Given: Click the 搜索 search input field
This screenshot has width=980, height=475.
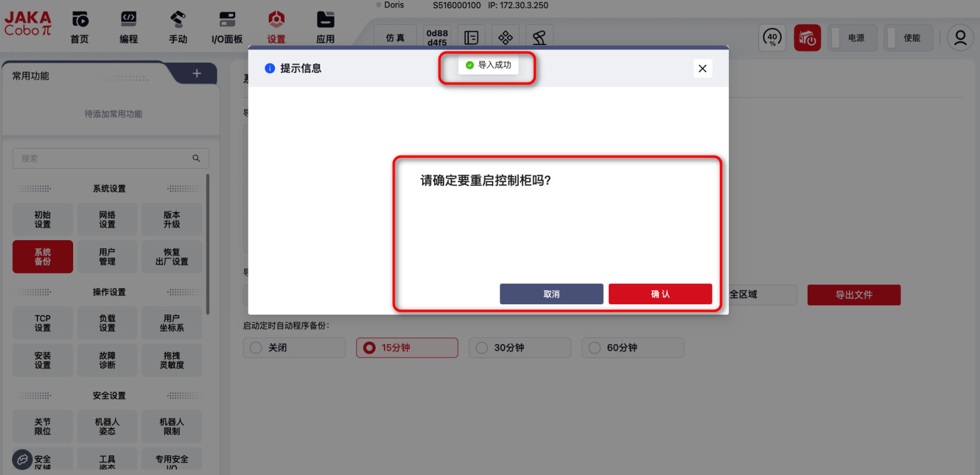Looking at the screenshot, I should [105, 159].
